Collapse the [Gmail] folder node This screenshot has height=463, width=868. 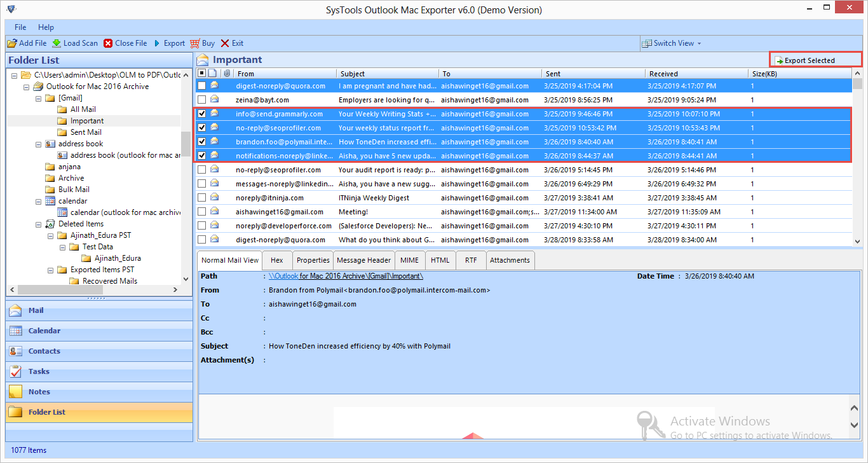click(x=38, y=98)
